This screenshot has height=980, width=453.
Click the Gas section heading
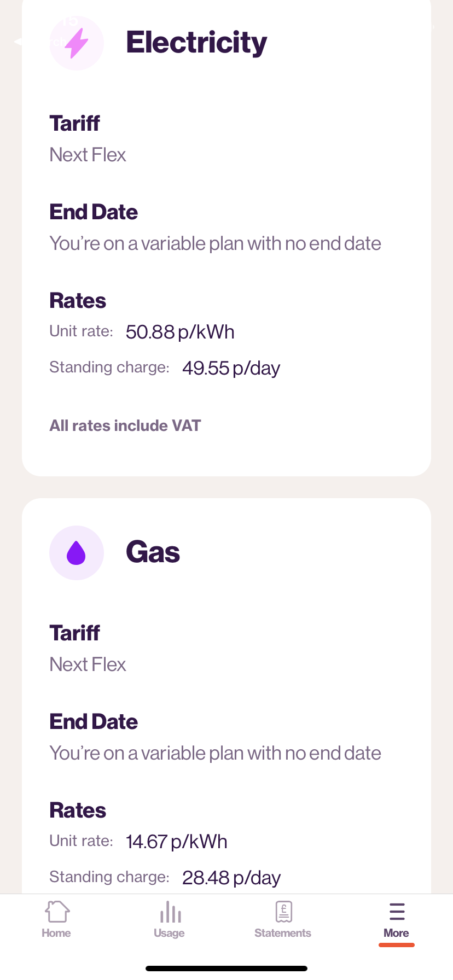click(x=153, y=552)
